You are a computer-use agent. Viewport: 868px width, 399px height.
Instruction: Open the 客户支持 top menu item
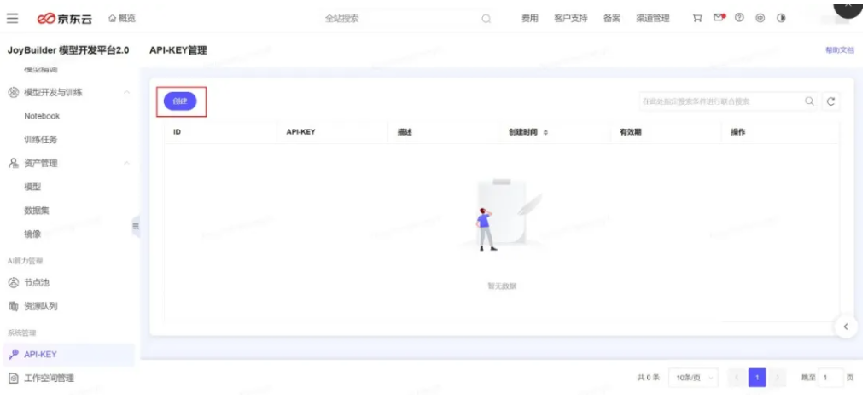[x=570, y=18]
